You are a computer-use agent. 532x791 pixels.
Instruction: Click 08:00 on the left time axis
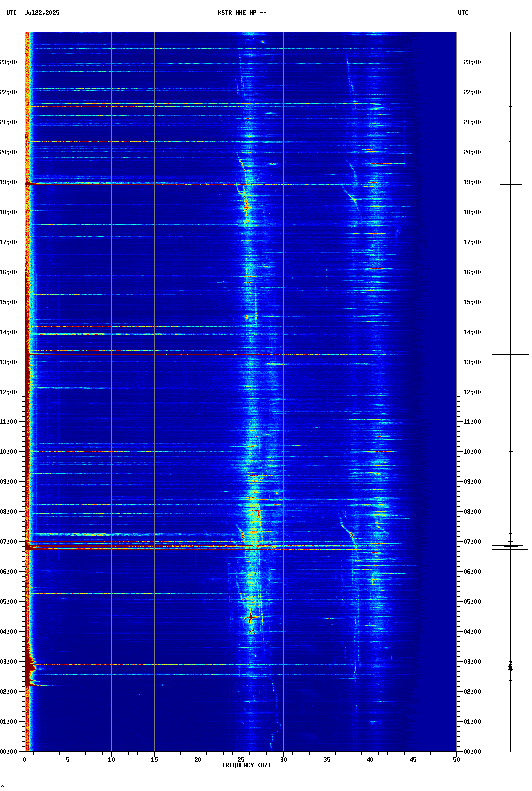(x=8, y=512)
